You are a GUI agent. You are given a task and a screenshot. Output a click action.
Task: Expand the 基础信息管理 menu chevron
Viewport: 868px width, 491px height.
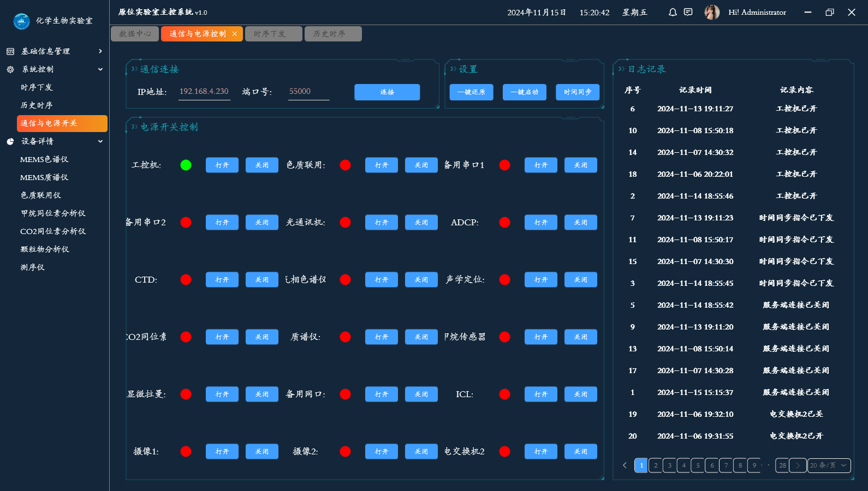point(100,51)
